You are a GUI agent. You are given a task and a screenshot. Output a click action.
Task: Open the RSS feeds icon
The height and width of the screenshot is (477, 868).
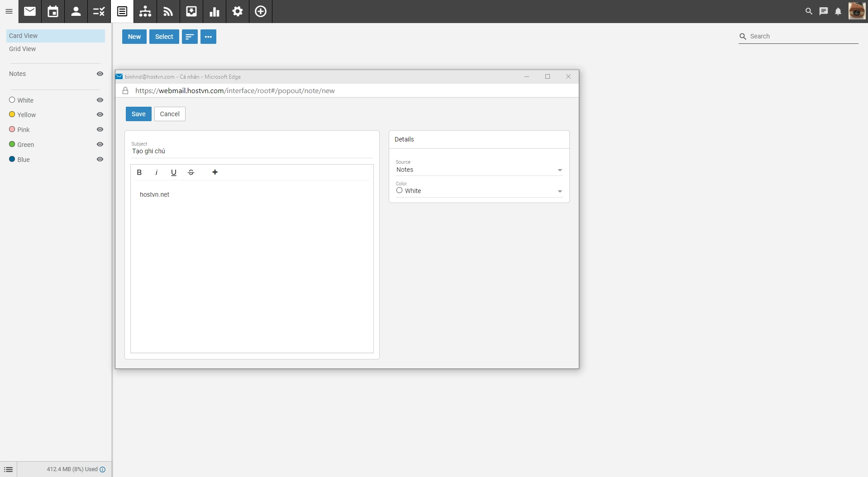point(168,11)
